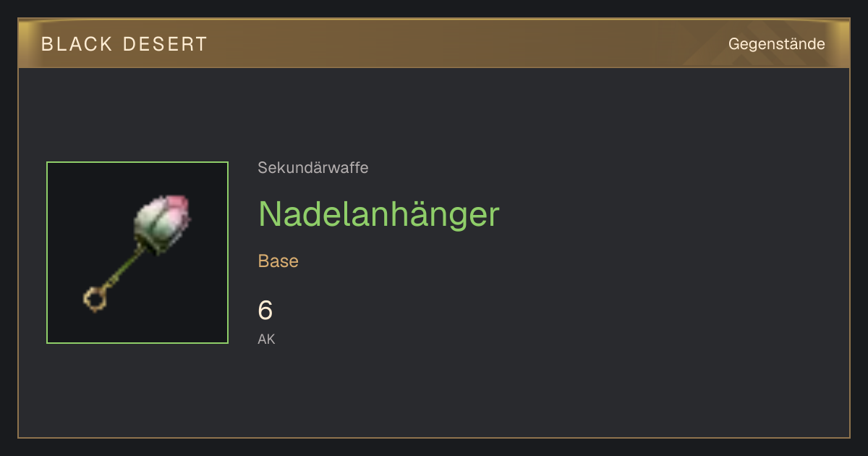Select the green Nadelanhänger item name

(x=379, y=214)
